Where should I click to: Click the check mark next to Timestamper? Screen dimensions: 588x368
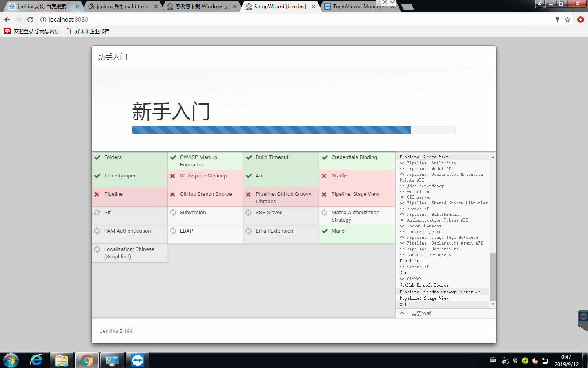pos(97,176)
